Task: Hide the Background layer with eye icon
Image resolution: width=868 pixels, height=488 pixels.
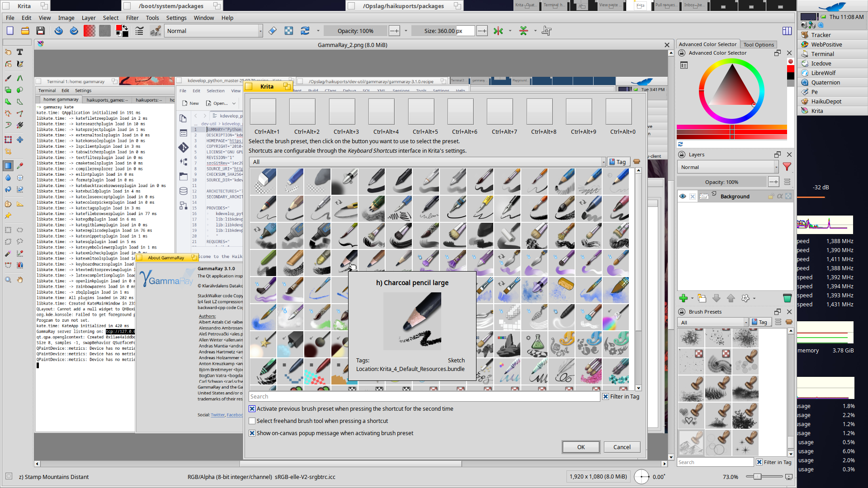Action: 683,196
